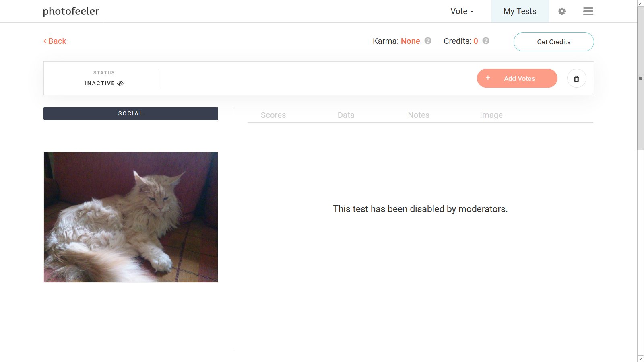Image resolution: width=644 pixels, height=362 pixels.
Task: Click the SOCIAL category bar
Action: [131, 113]
